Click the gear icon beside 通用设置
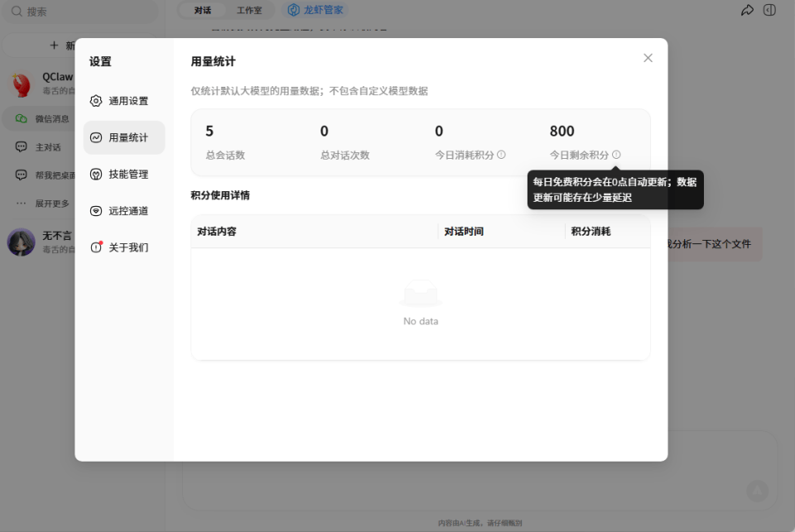Screen dimensions: 795x532 pos(96,101)
